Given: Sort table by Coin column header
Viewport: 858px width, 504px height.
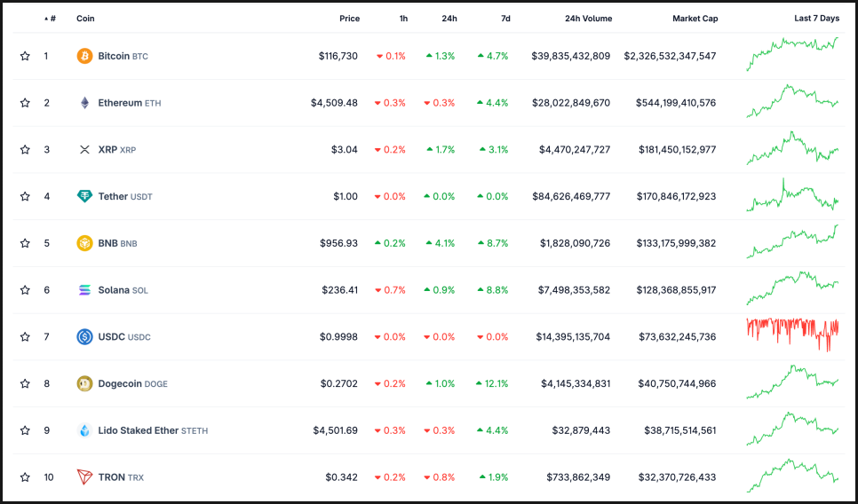Looking at the screenshot, I should pyautogui.click(x=85, y=19).
